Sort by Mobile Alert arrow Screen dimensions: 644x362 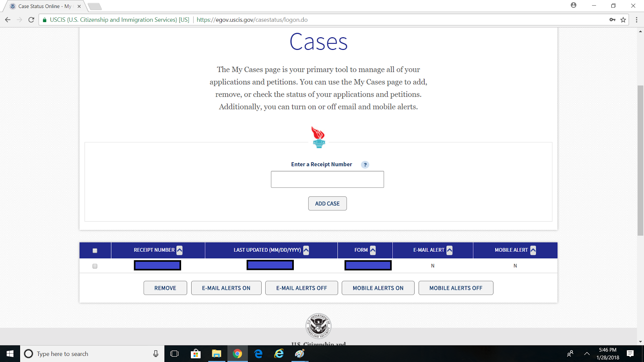click(533, 250)
